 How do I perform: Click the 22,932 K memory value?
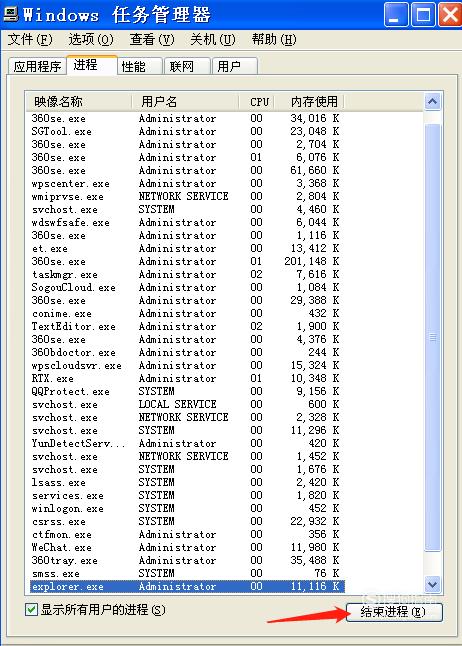click(x=314, y=522)
